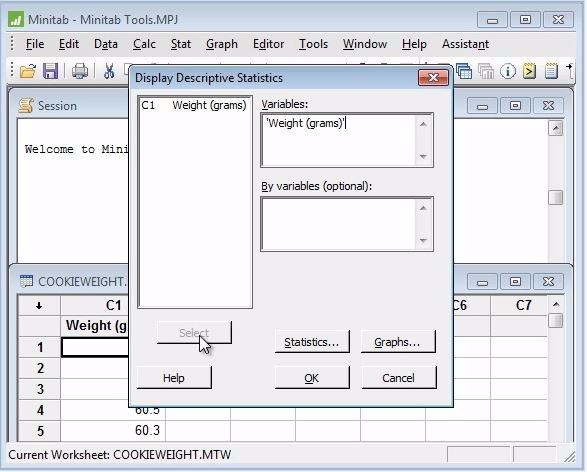The height and width of the screenshot is (472, 587).
Task: Open the Graph menu
Action: 222,44
